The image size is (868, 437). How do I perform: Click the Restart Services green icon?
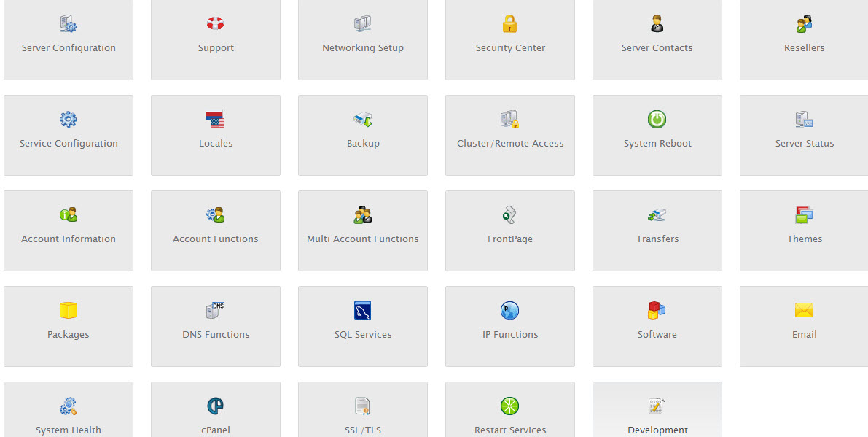[509, 406]
